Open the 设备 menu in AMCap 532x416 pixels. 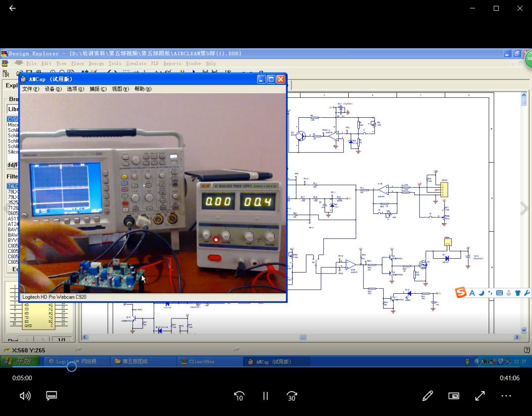pyautogui.click(x=53, y=89)
